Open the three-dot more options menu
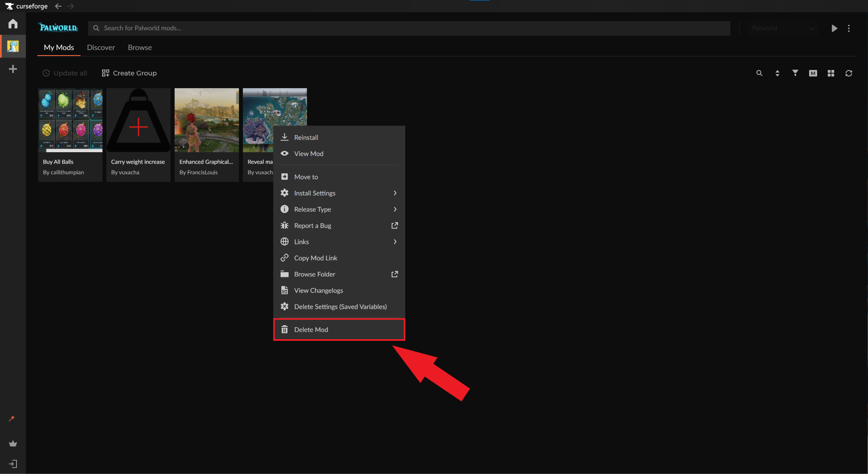The width and height of the screenshot is (868, 474). click(849, 28)
